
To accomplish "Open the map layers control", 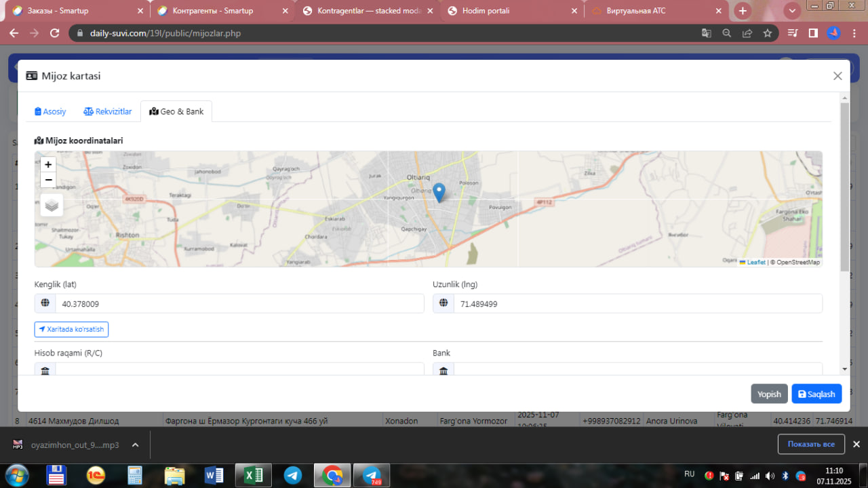I will 52,204.
